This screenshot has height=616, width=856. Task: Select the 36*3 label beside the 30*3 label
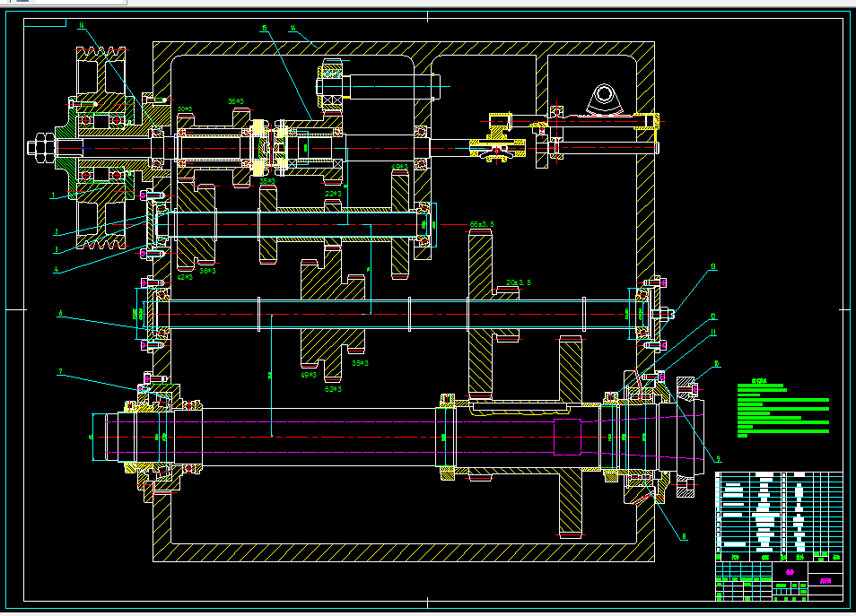pyautogui.click(x=236, y=101)
